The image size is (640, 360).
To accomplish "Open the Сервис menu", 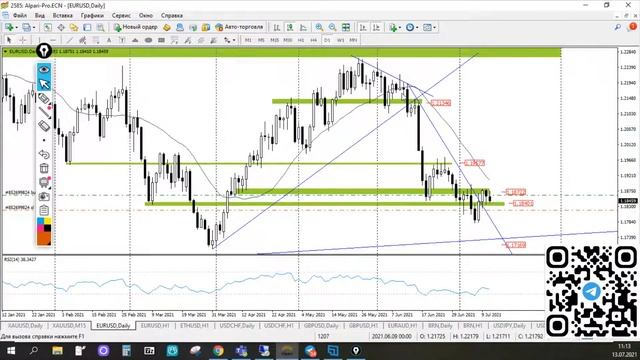I will [x=121, y=16].
